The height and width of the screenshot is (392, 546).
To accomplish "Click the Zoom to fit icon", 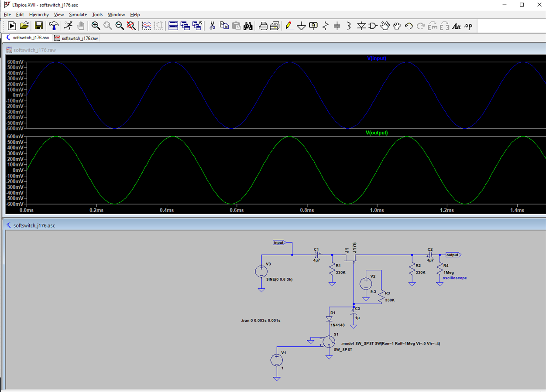I will 131,26.
